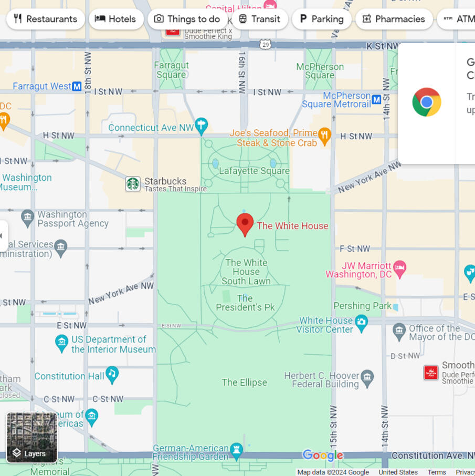Click the United States region link
The image size is (475, 476).
point(398,472)
